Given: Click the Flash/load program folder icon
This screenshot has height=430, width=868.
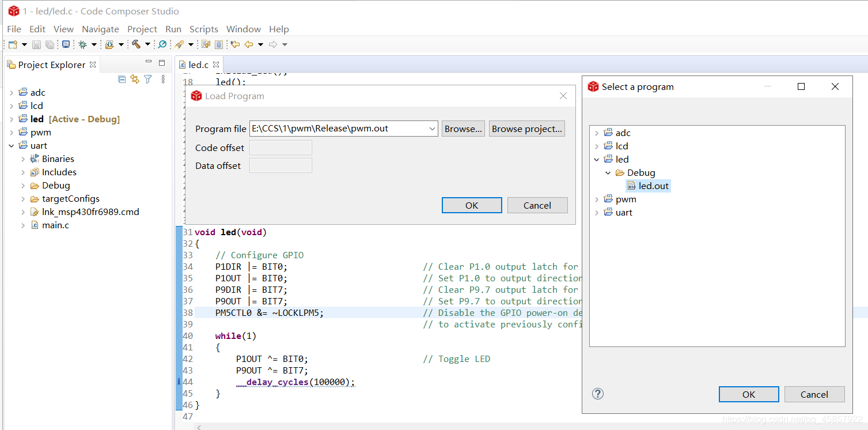Looking at the screenshot, I should (109, 44).
